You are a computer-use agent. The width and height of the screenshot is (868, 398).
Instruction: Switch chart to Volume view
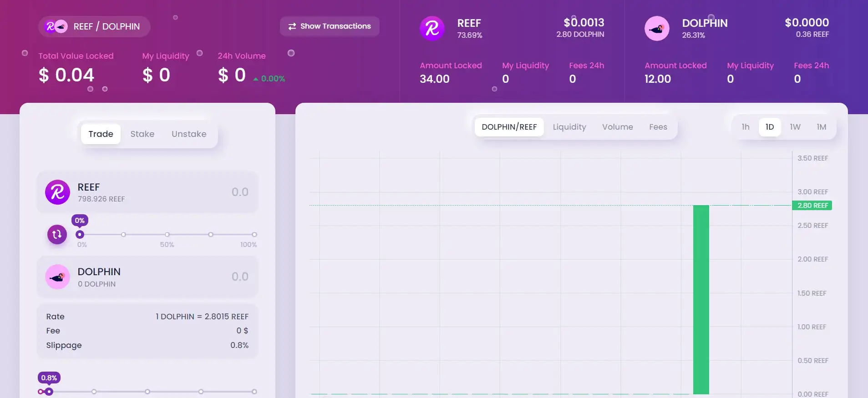[x=617, y=127]
